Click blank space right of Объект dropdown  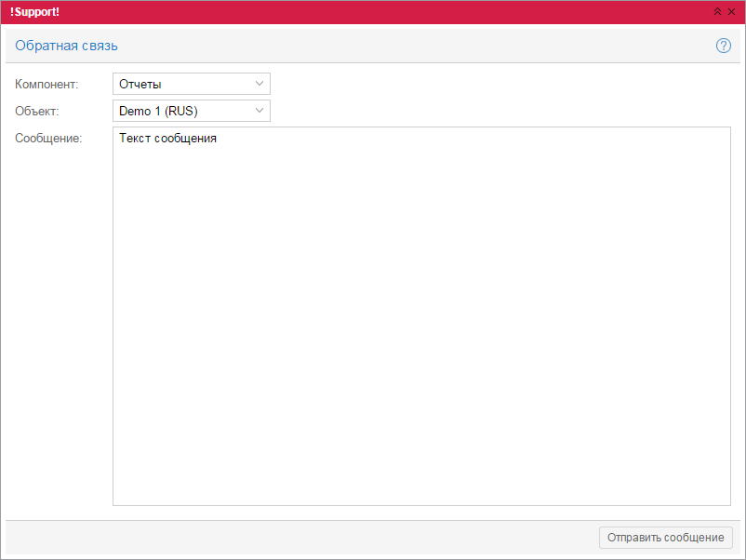502,112
